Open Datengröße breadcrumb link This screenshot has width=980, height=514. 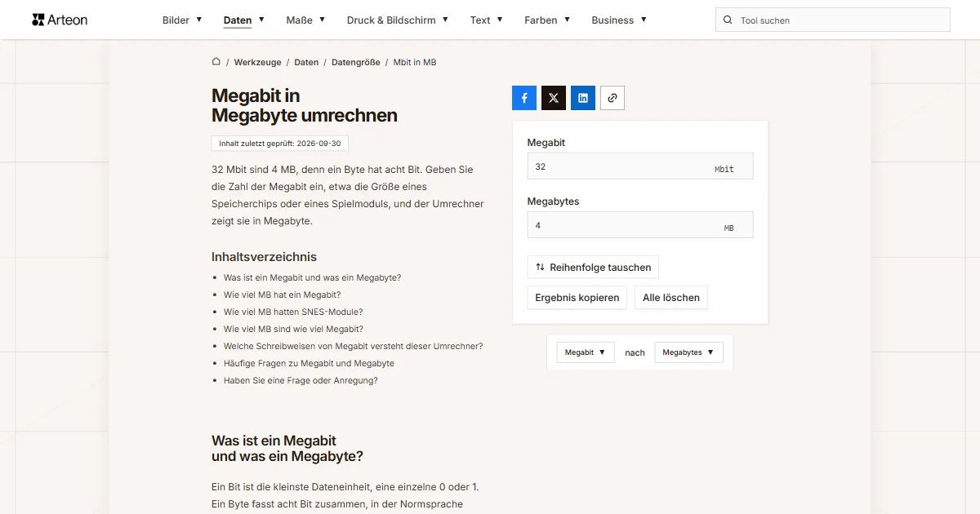point(356,62)
